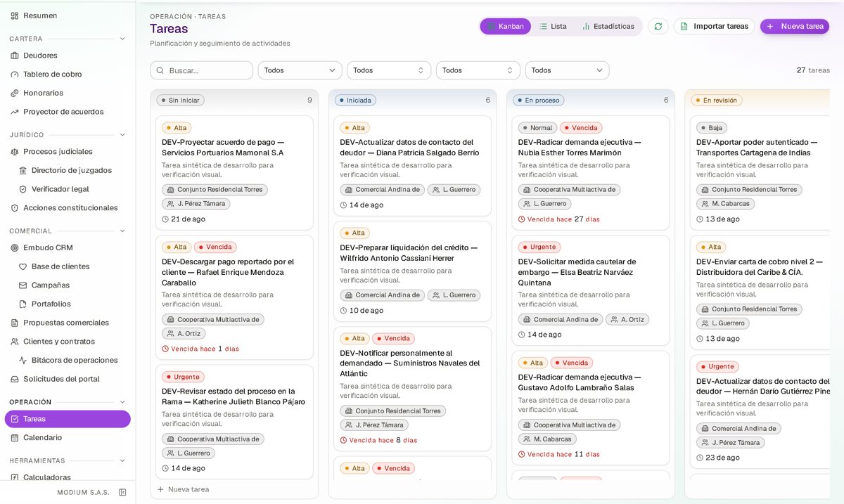Open Deudores in the sidebar

tap(68, 56)
